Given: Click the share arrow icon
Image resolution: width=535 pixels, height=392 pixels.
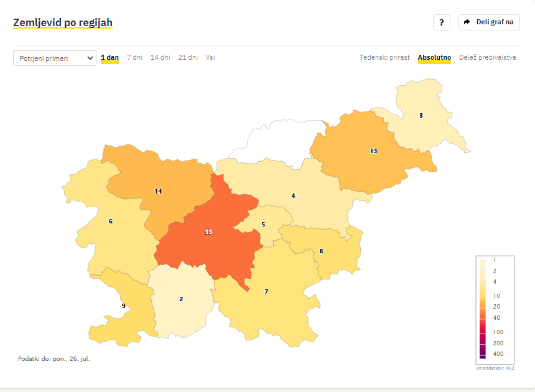Looking at the screenshot, I should 467,22.
